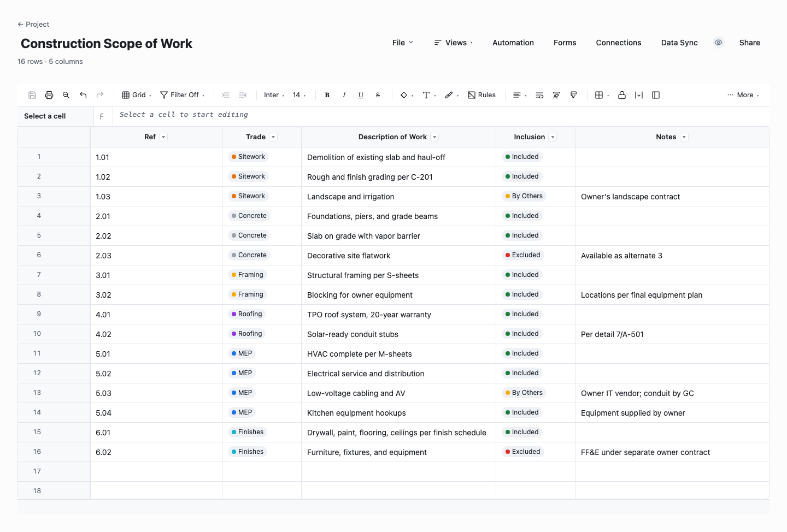Screen dimensions: 787x532
Task: Open the Inter font dropdown
Action: pos(274,95)
